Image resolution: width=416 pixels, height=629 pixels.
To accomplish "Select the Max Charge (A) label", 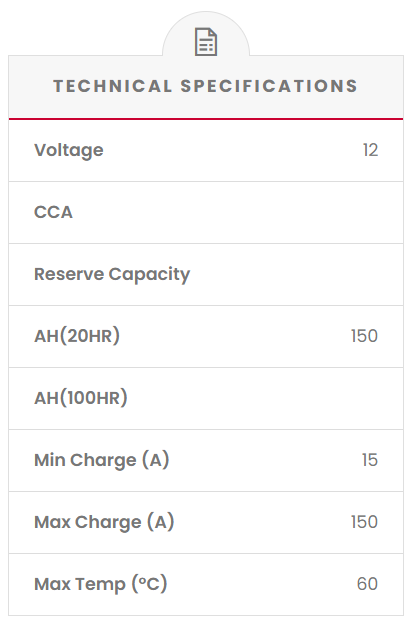I will point(104,522).
